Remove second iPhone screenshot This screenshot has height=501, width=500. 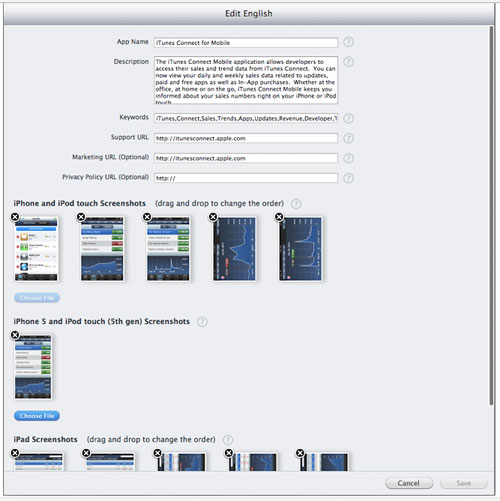(x=81, y=217)
